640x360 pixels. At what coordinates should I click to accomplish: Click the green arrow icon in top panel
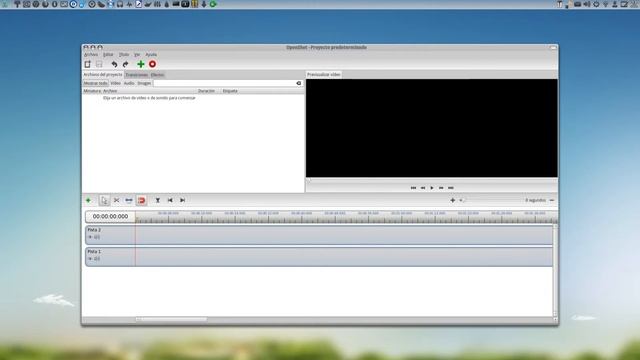(213, 4)
